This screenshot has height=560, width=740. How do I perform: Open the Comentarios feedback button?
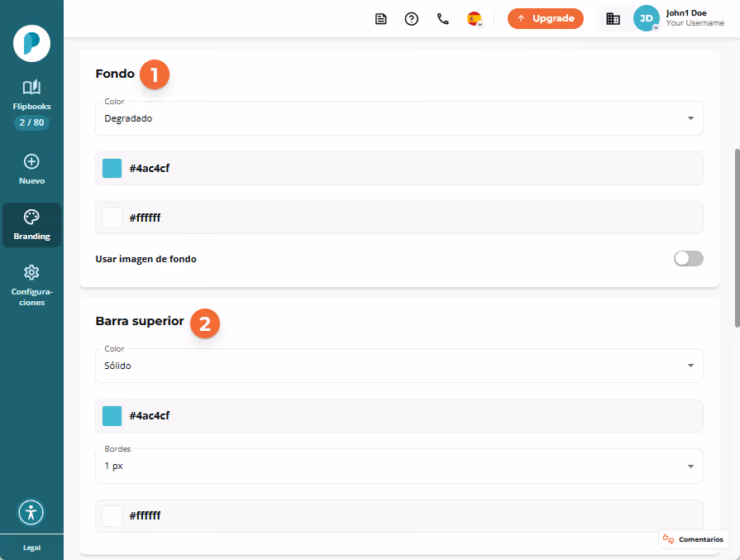pyautogui.click(x=694, y=539)
